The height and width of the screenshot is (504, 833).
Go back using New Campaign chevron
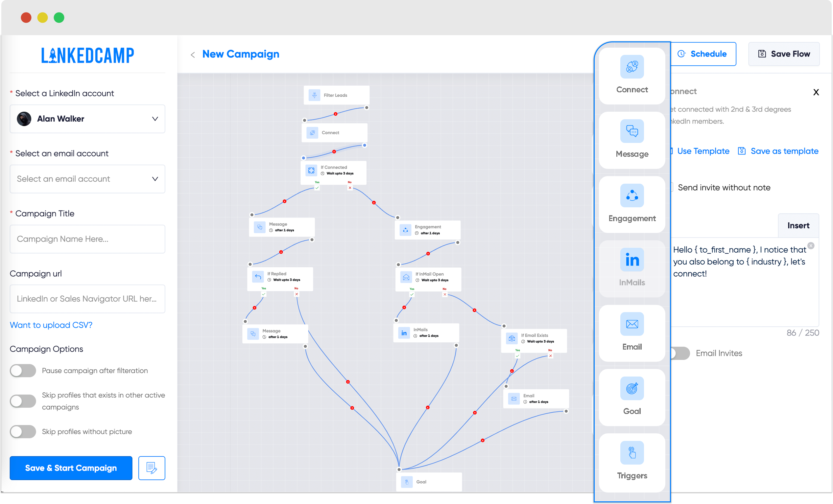pyautogui.click(x=193, y=55)
